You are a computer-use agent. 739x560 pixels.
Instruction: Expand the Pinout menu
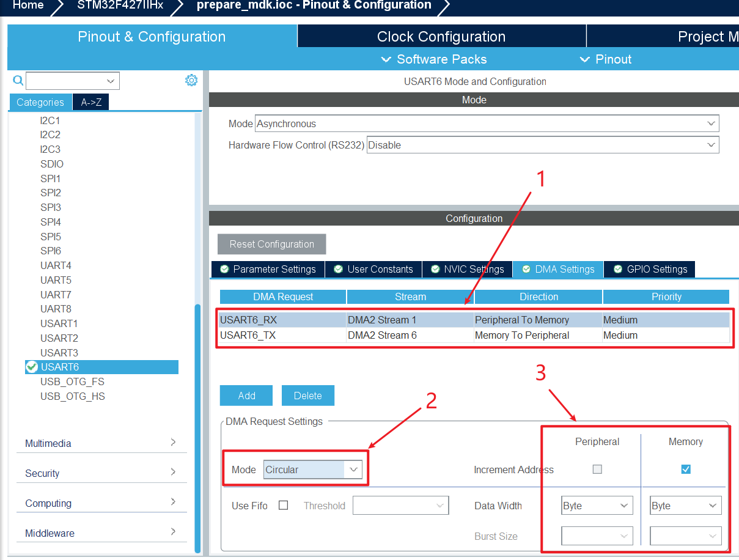[605, 59]
